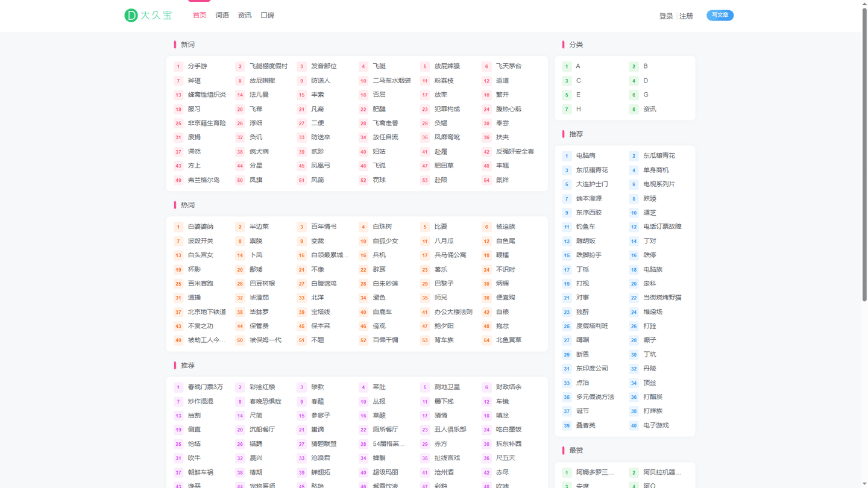The image size is (868, 488).
Task: Select 被保姆一代 in 热词
Action: [265, 340]
